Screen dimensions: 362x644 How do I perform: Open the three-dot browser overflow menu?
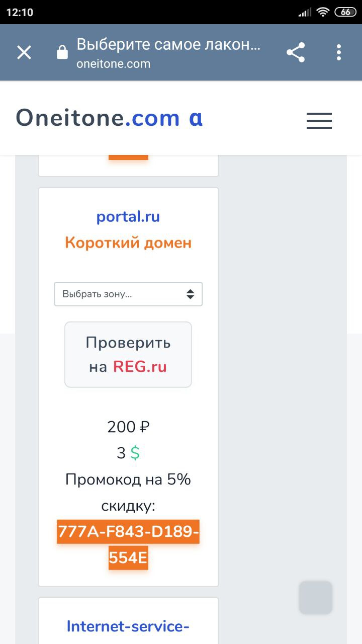point(338,52)
